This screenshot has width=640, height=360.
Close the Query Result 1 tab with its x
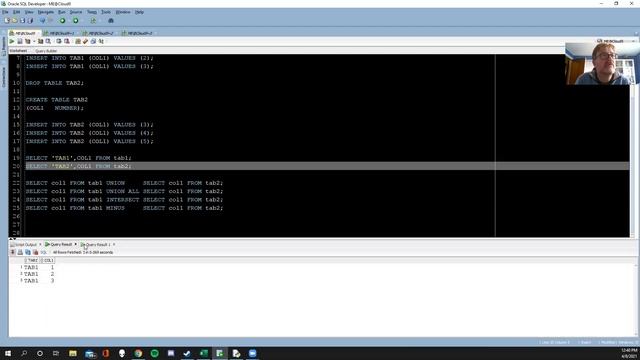pos(114,244)
